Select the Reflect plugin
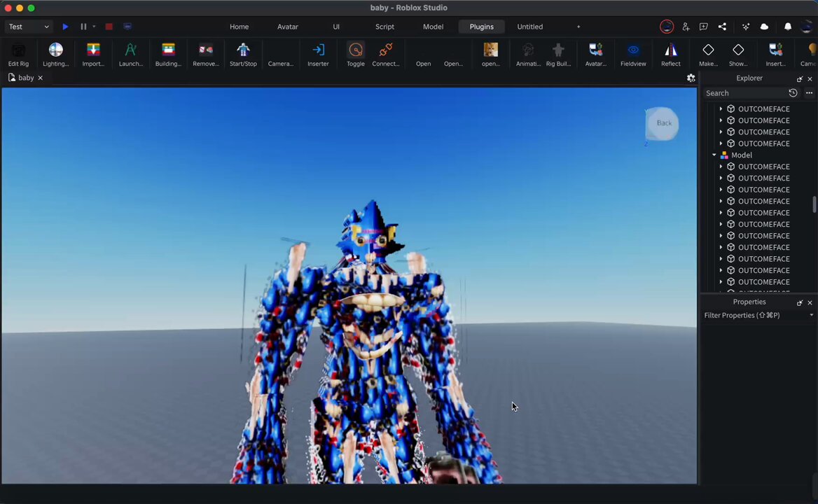Viewport: 818px width, 504px height. (671, 55)
